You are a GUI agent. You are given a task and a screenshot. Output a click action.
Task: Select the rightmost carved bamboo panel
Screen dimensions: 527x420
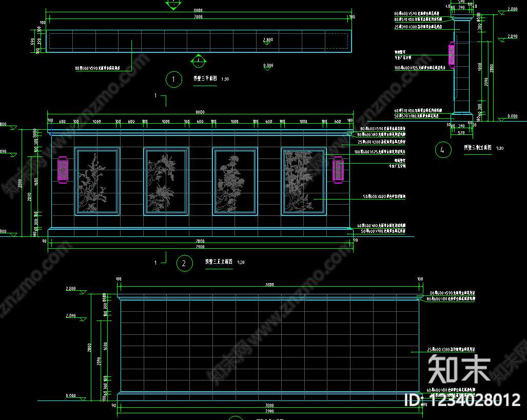pyautogui.click(x=303, y=181)
